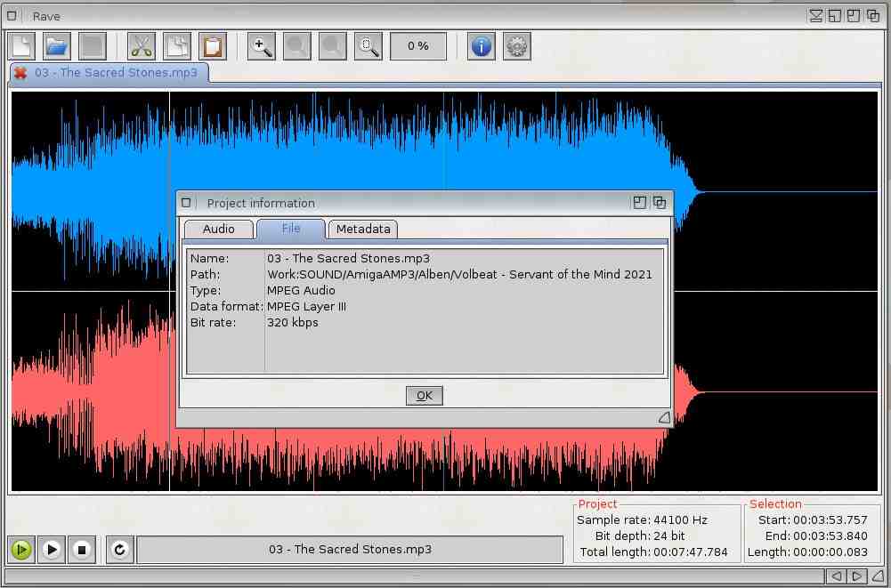This screenshot has width=891, height=588.
Task: Switch to the Metadata tab
Action: point(362,230)
